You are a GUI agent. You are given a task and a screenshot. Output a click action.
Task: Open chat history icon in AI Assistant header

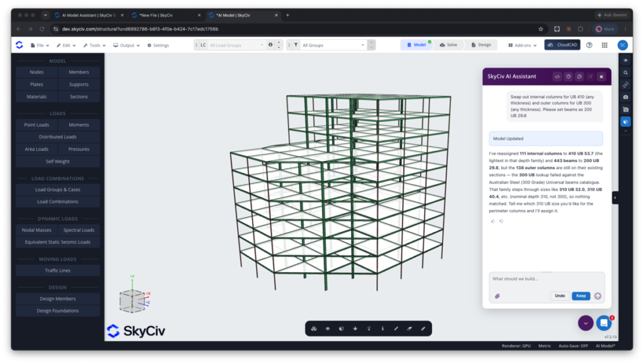click(579, 77)
